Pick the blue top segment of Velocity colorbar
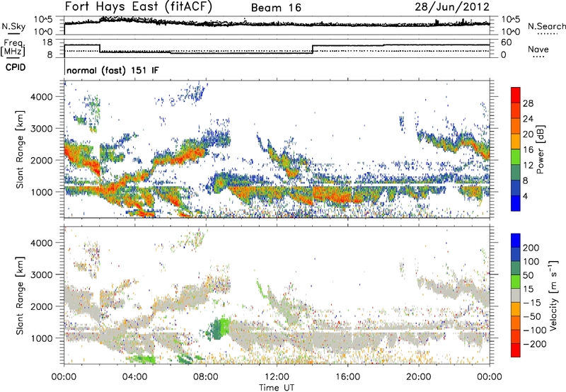The image size is (566, 392). [516, 241]
